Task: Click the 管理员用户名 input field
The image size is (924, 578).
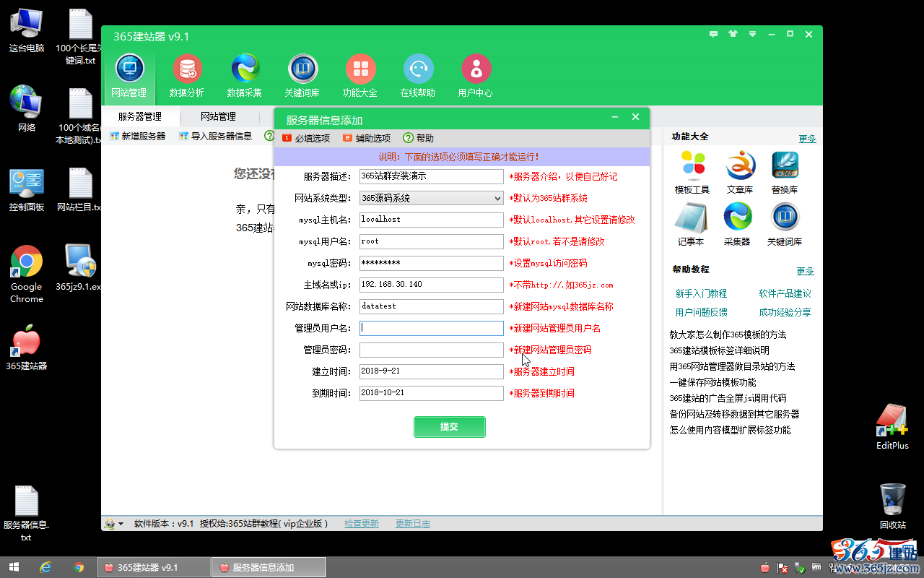Action: point(432,328)
